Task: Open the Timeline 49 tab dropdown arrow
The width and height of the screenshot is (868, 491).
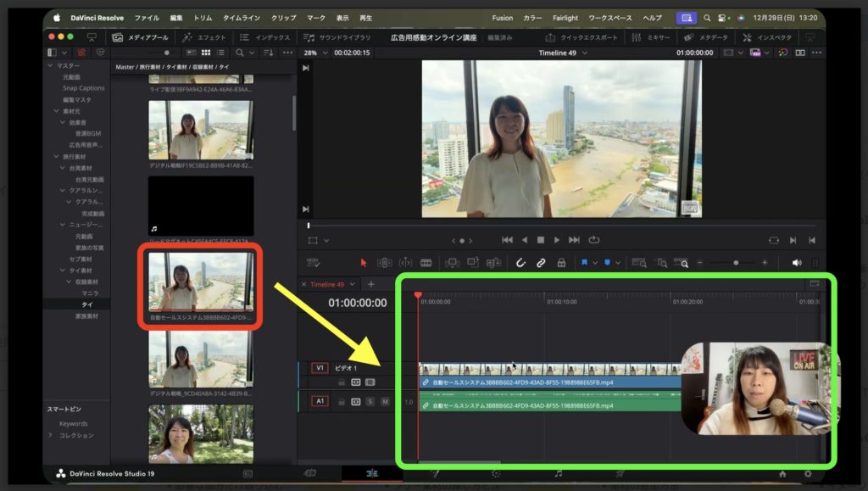Action: click(353, 284)
